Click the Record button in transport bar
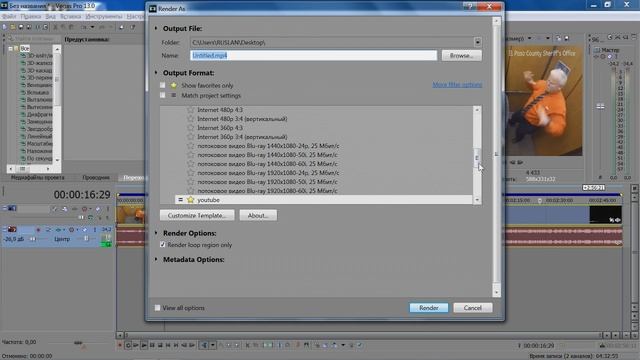 (x=120, y=345)
